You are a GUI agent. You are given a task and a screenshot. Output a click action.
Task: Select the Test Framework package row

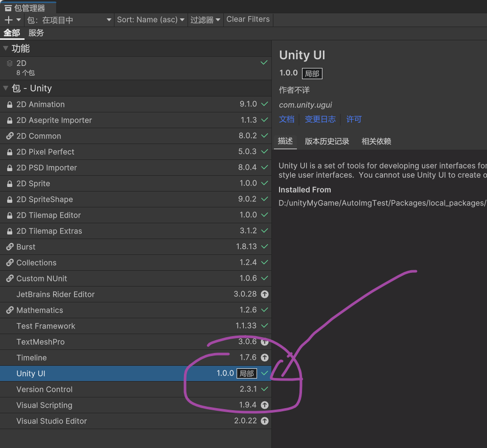click(135, 326)
